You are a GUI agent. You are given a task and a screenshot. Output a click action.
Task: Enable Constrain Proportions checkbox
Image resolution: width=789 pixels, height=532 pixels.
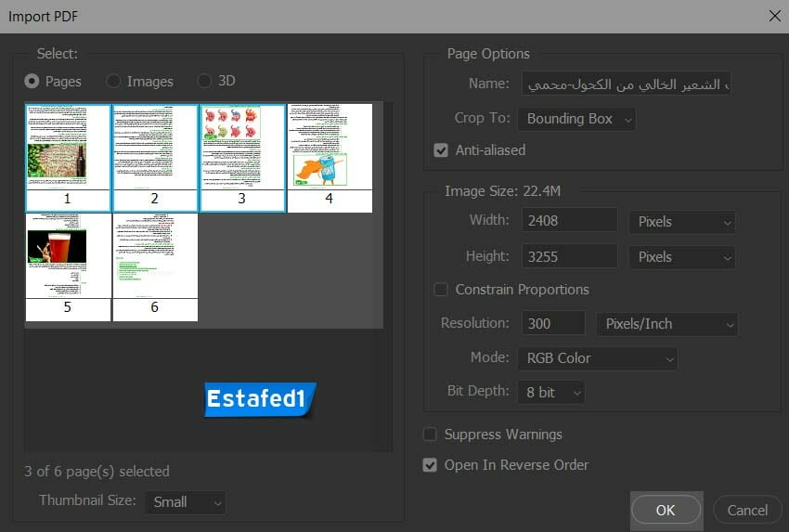click(441, 290)
